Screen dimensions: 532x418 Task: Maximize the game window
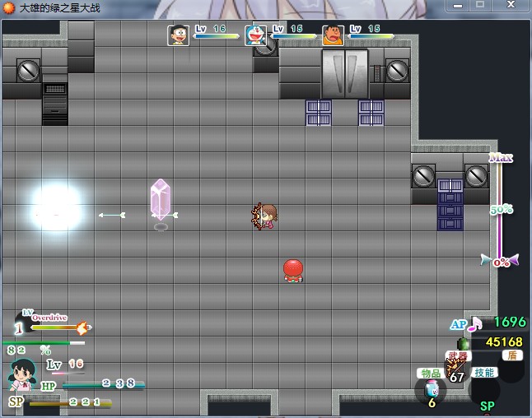click(x=480, y=5)
